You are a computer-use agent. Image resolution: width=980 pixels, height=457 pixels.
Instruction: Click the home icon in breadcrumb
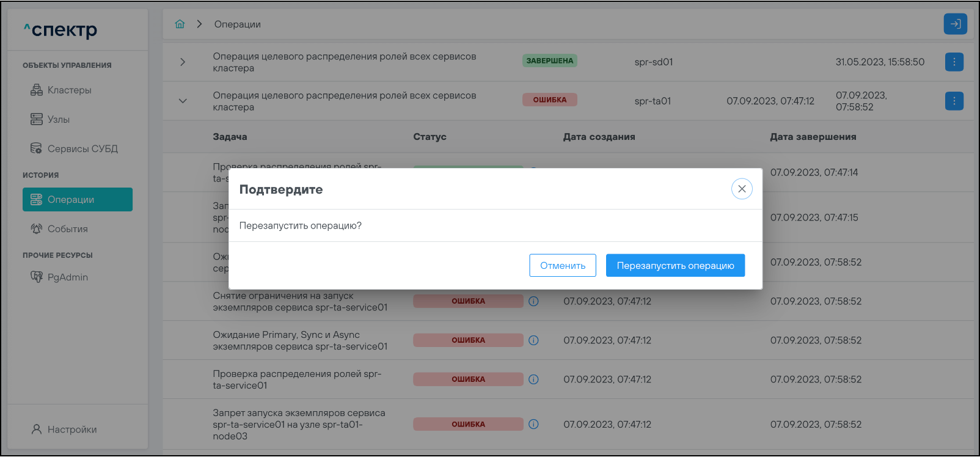point(180,24)
